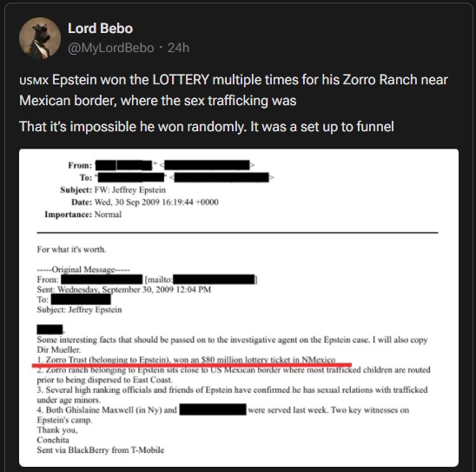This screenshot has width=476, height=472.
Task: Click the 24h post timestamp
Action: [179, 48]
